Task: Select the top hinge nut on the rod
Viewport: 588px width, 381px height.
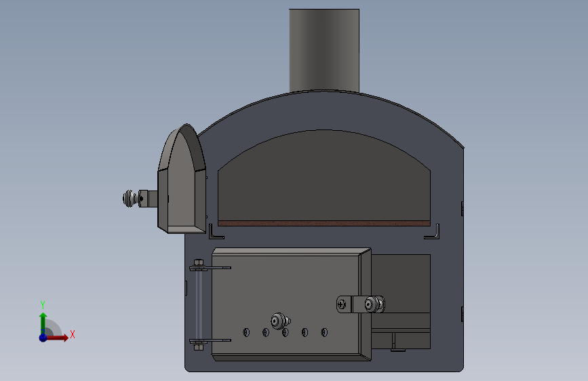Action: click(x=199, y=262)
